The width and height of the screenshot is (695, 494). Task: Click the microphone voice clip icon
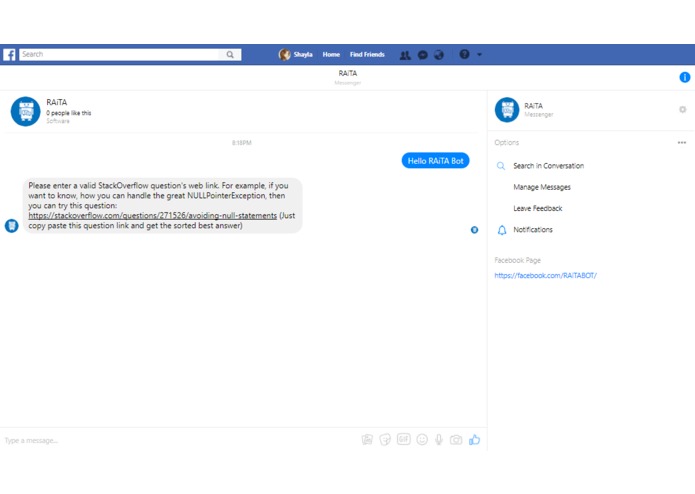439,440
